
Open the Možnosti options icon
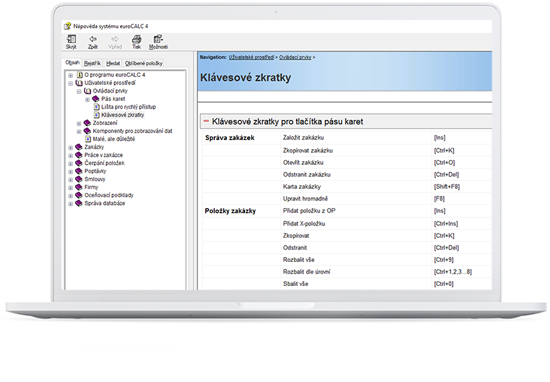tap(158, 39)
